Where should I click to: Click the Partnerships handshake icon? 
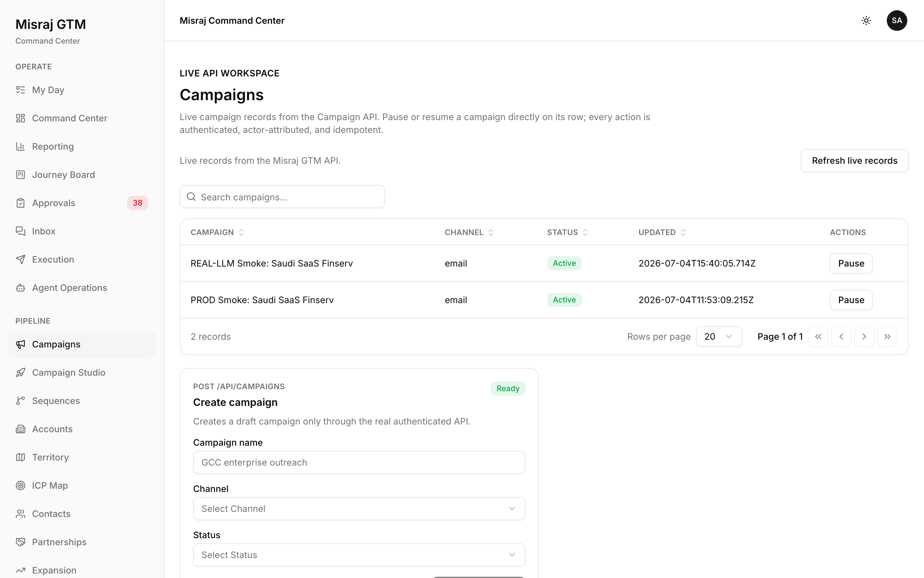21,542
